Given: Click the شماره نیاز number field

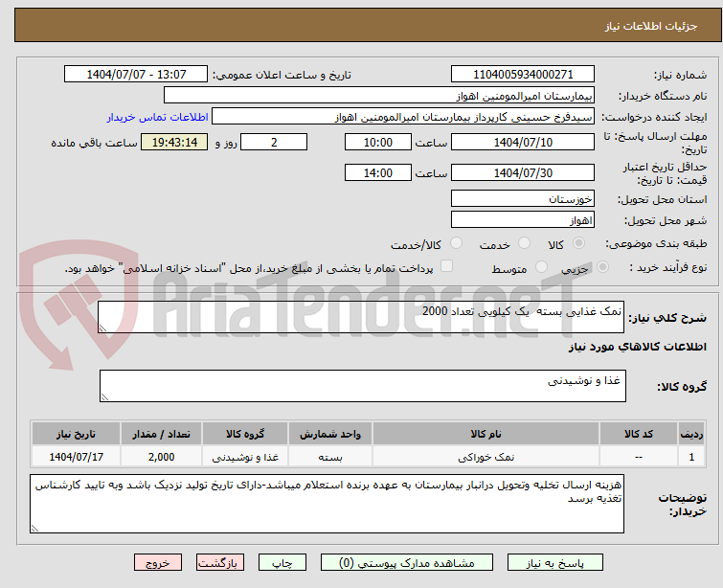Looking at the screenshot, I should coord(523,75).
